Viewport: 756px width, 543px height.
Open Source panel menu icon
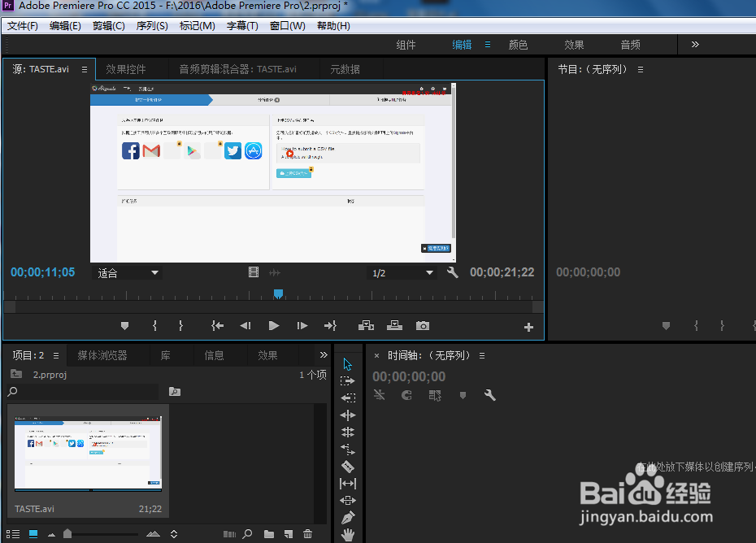[85, 69]
